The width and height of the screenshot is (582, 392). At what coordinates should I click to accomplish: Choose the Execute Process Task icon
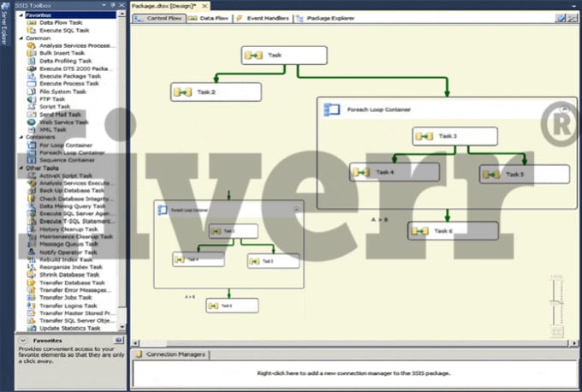point(32,84)
